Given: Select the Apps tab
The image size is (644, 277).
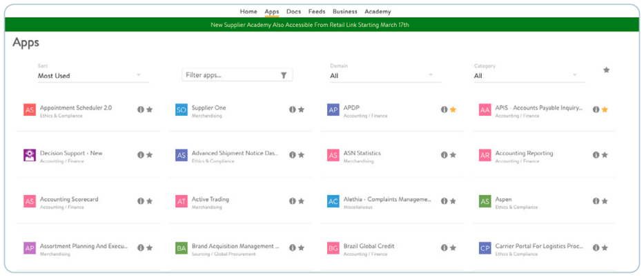Looking at the screenshot, I should pyautogui.click(x=272, y=12).
